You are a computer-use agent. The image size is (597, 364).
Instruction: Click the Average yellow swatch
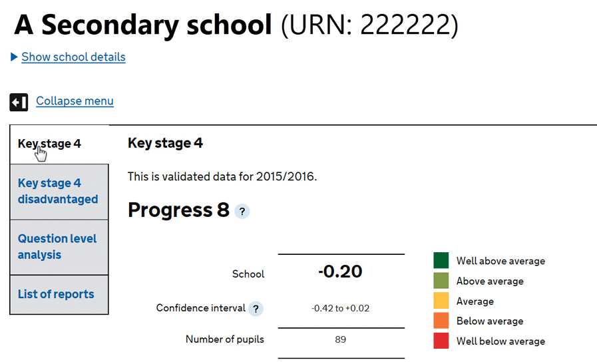441,301
